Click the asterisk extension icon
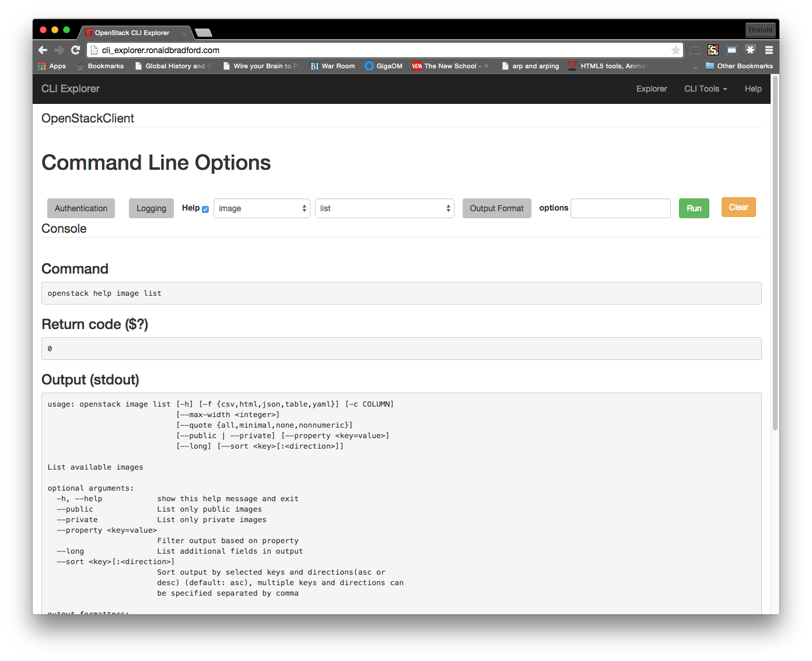Viewport: 812px width, 661px height. click(750, 50)
